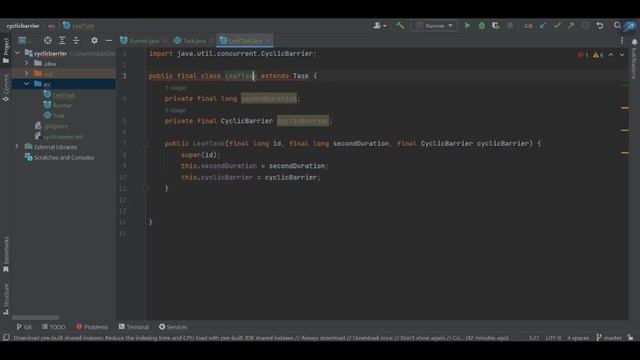
Task: Click the red error count indicator
Action: pyautogui.click(x=583, y=55)
